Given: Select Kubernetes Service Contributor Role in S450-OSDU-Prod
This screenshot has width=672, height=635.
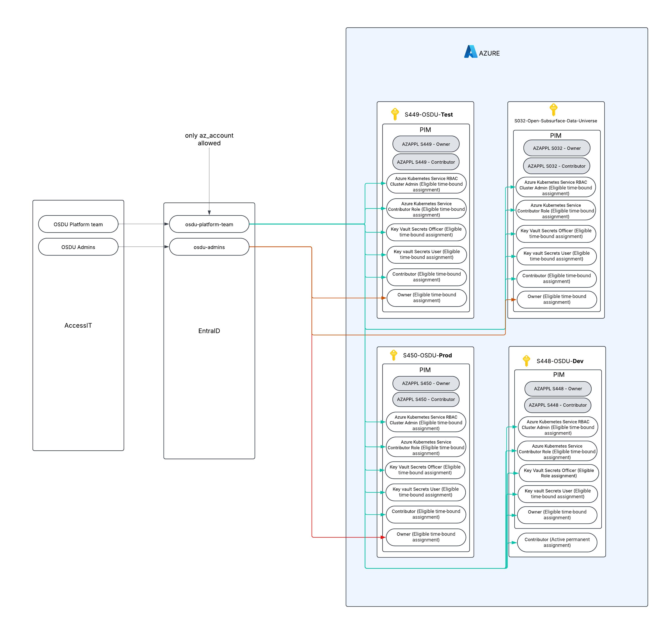Looking at the screenshot, I should tap(426, 447).
